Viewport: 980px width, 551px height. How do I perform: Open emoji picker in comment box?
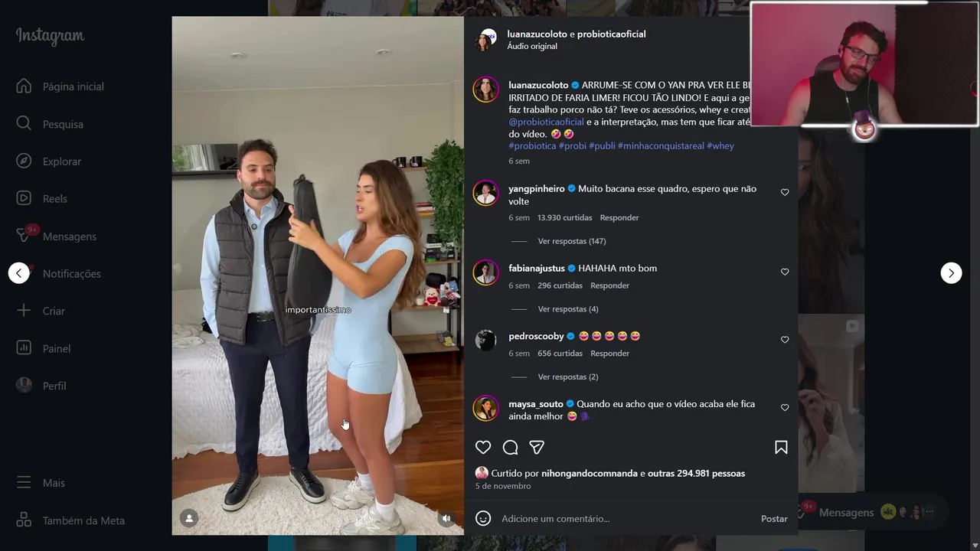coord(483,518)
